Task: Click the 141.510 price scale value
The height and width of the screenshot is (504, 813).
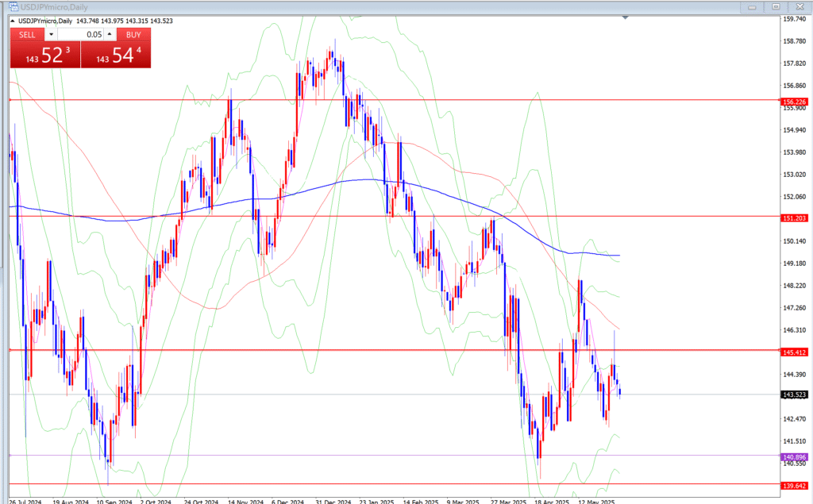Action: coord(794,441)
